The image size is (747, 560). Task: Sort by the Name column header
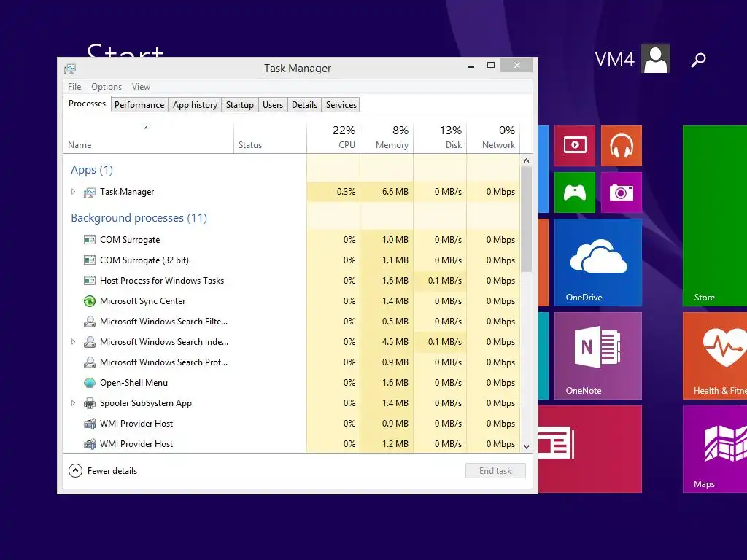point(148,138)
